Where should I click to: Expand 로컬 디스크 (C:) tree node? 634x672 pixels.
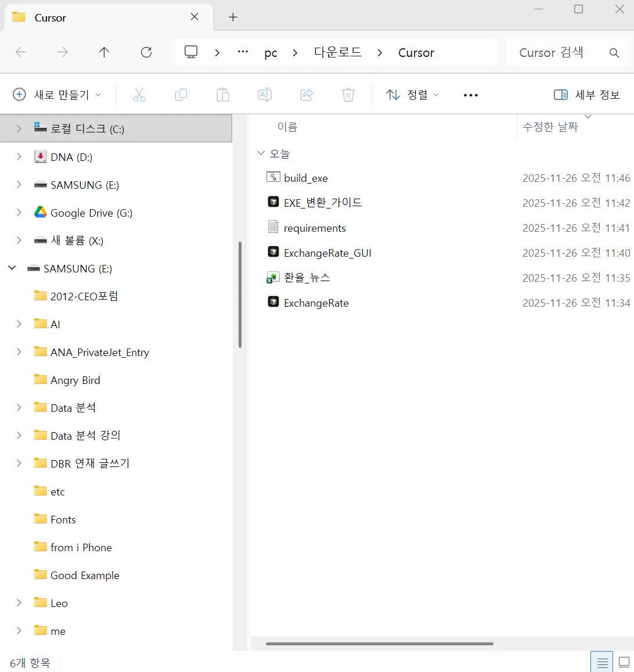(19, 128)
